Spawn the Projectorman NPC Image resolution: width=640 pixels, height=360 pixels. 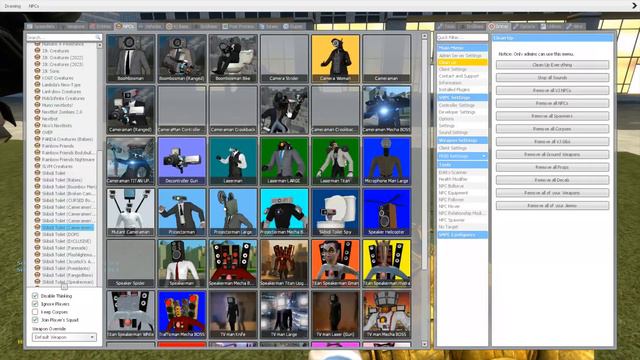coord(182,212)
